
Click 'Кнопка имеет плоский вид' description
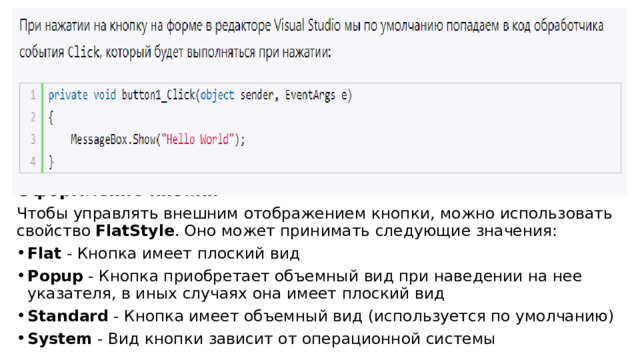(x=188, y=253)
